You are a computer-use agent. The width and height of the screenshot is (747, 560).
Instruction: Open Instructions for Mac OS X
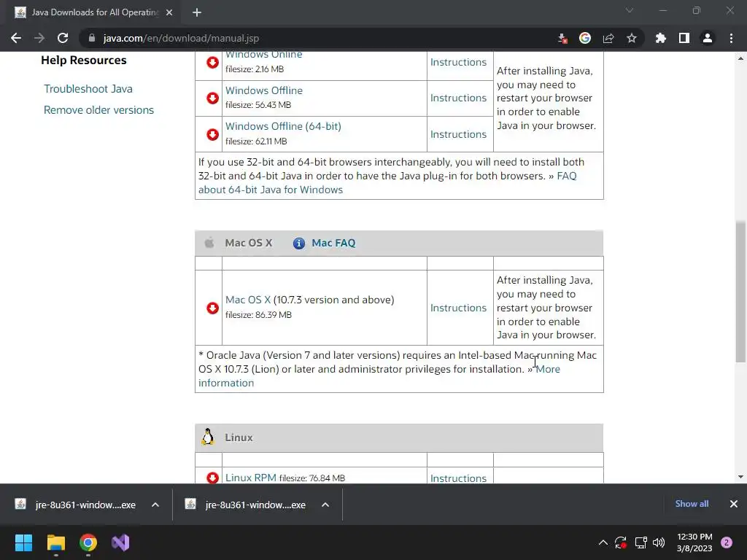click(x=458, y=308)
